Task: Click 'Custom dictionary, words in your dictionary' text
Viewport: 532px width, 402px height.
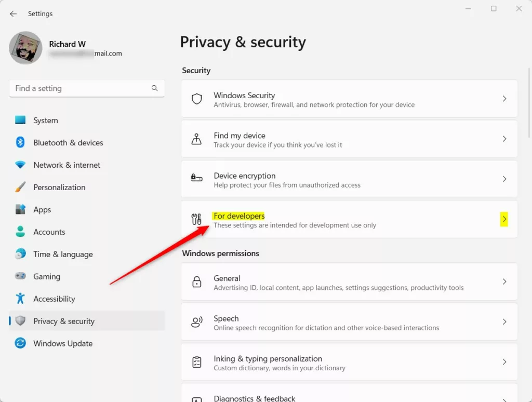Action: [280, 368]
